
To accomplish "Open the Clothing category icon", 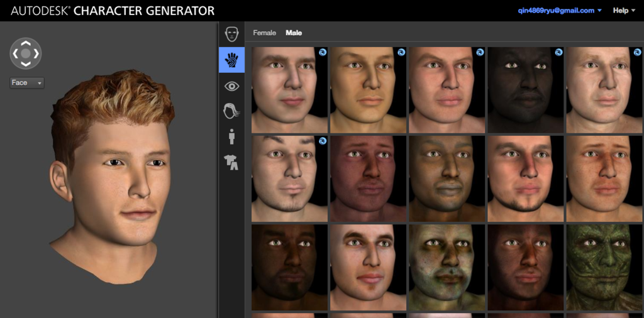I will (x=231, y=163).
